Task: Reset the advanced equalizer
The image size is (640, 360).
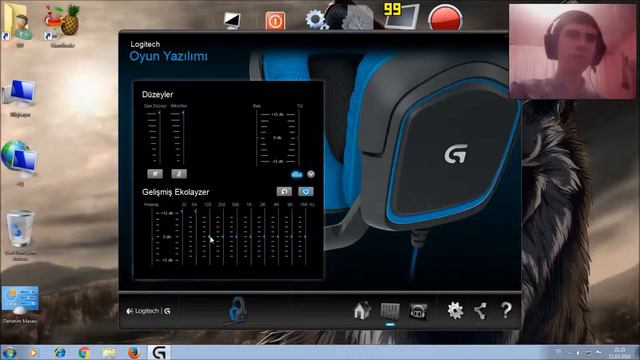Action: click(x=284, y=191)
